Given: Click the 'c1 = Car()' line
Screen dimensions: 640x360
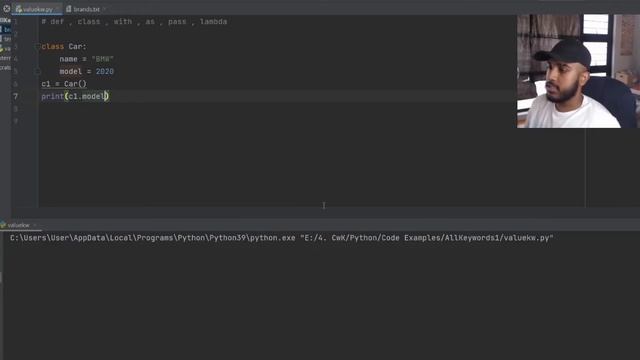Looking at the screenshot, I should click(64, 84).
